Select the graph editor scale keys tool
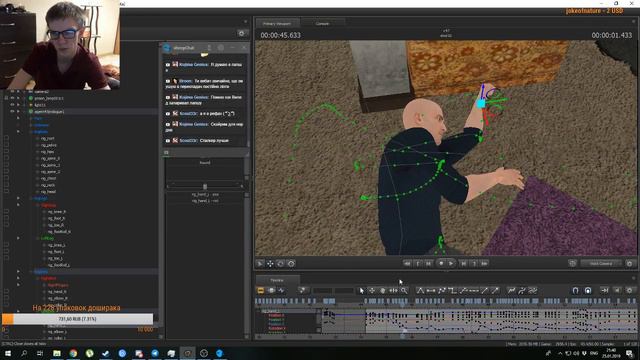Image resolution: width=640 pixels, height=360 pixels. coord(393,290)
